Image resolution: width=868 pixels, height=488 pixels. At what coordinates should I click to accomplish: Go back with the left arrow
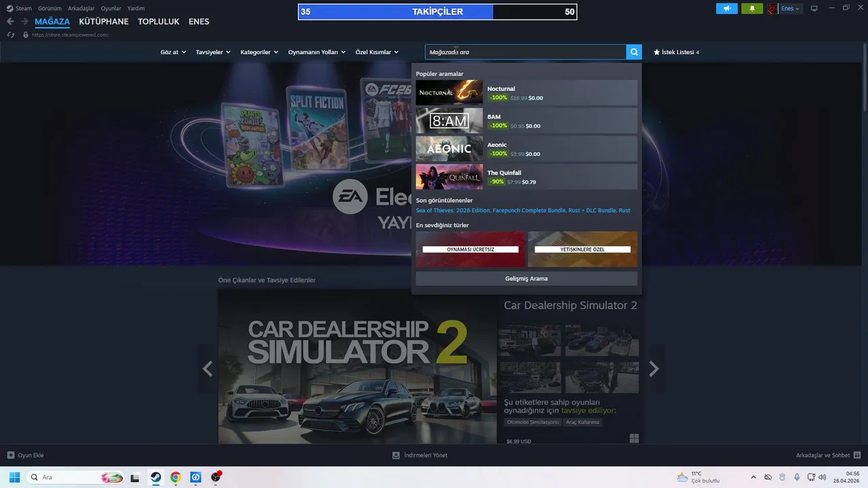tap(10, 22)
